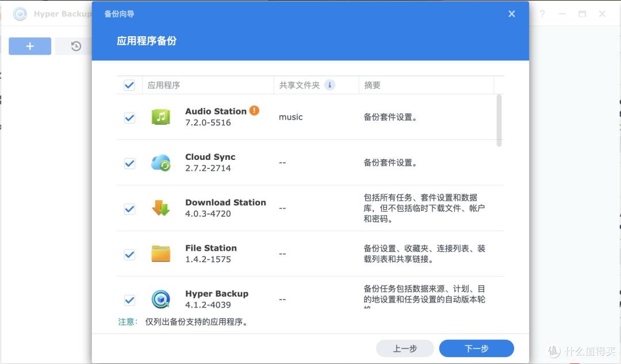Click the 应用程序备份 wizard heading

(147, 41)
